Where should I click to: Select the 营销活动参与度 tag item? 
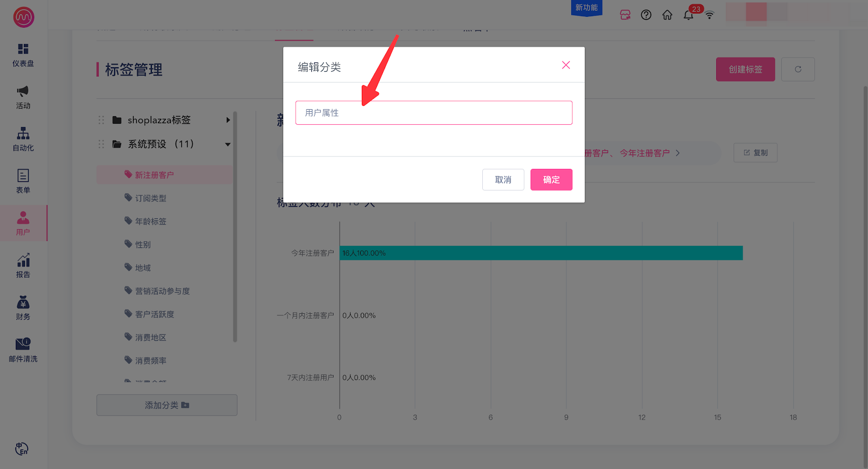coord(162,291)
